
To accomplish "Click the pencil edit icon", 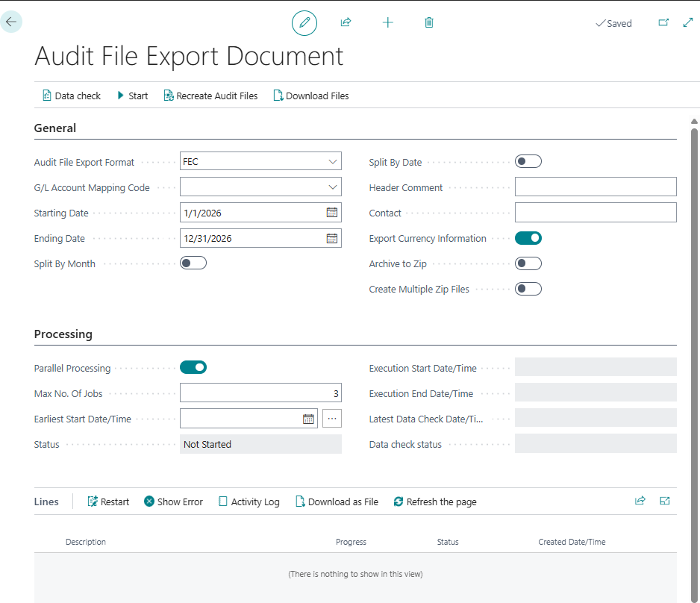I will 304,23.
